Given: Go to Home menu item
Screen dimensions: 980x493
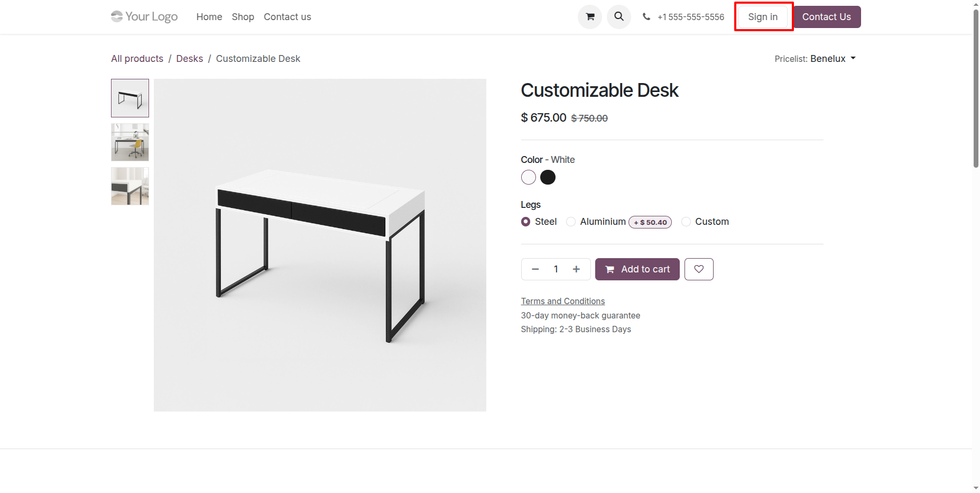Looking at the screenshot, I should (x=209, y=17).
